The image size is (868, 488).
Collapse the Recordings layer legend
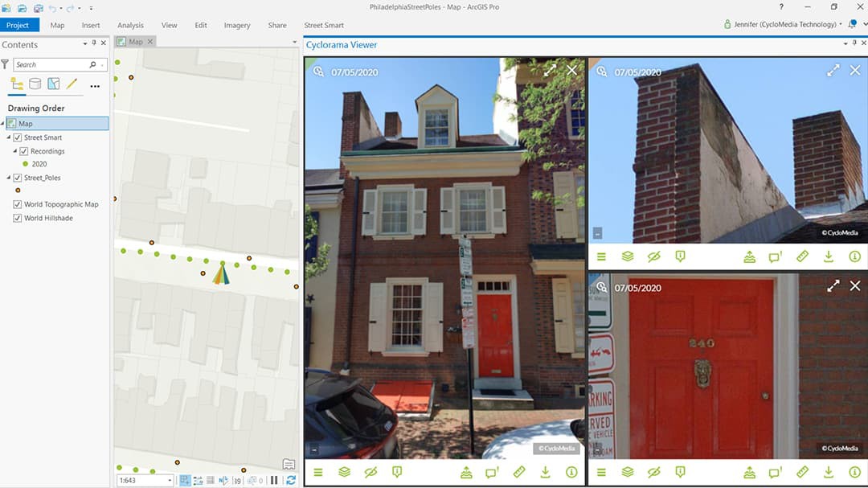click(15, 151)
